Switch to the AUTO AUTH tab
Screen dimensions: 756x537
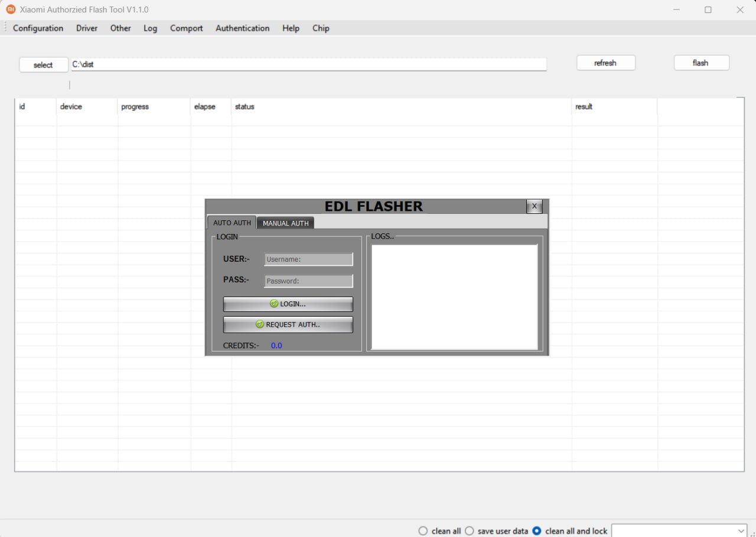tap(232, 223)
